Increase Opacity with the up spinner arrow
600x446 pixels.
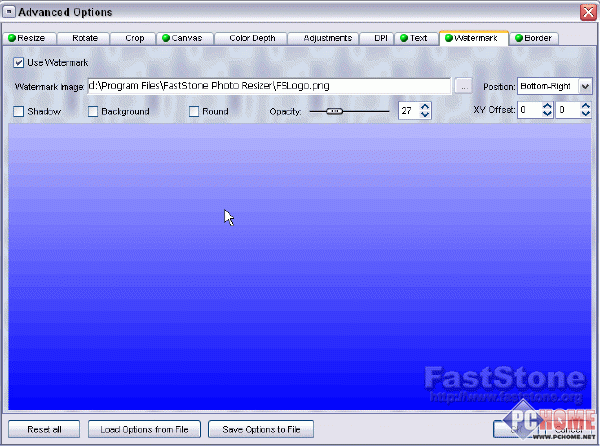(425, 107)
